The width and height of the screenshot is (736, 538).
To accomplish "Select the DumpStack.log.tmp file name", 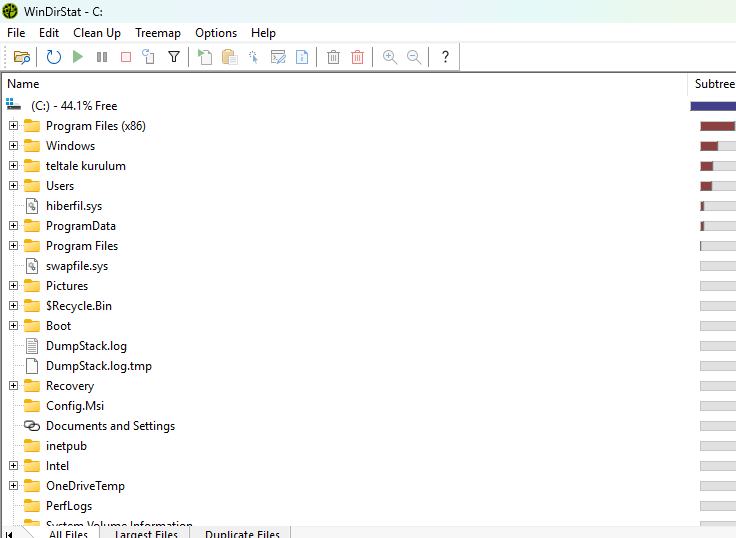I will [x=99, y=366].
